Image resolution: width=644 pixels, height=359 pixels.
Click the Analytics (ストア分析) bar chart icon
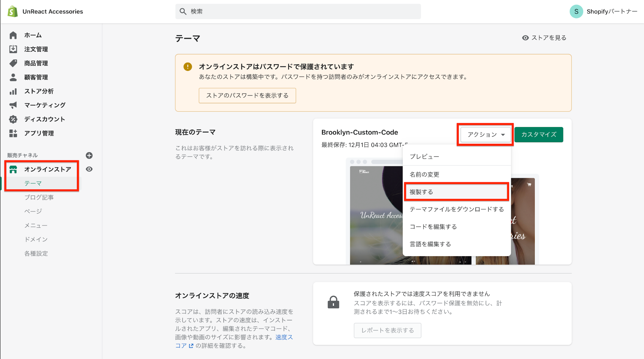point(13,92)
